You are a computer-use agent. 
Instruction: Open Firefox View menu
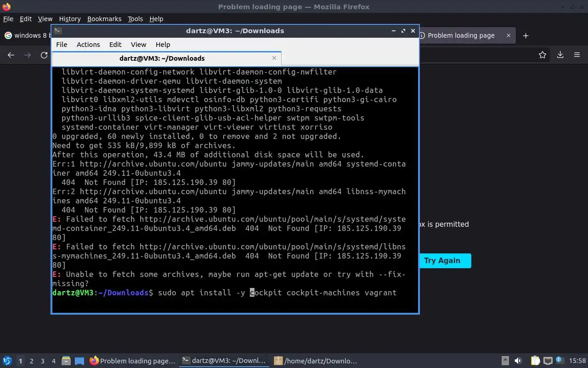coord(45,19)
